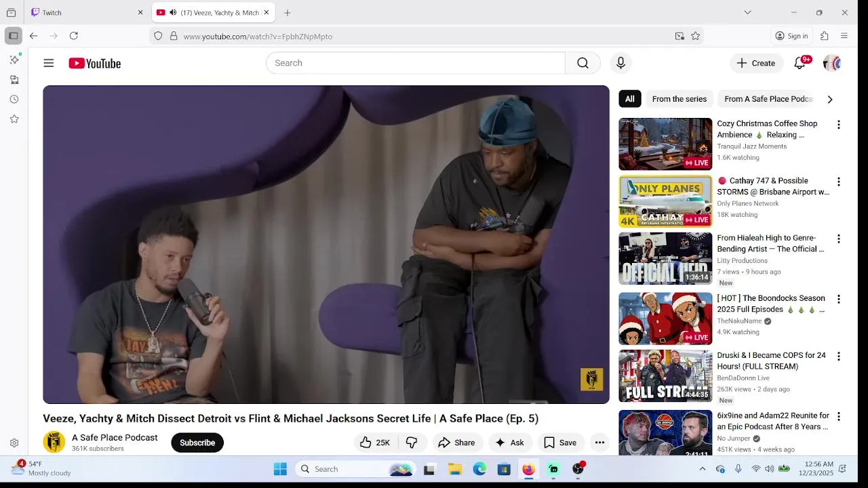The height and width of the screenshot is (488, 868).
Task: Click the Create button
Action: tap(756, 63)
